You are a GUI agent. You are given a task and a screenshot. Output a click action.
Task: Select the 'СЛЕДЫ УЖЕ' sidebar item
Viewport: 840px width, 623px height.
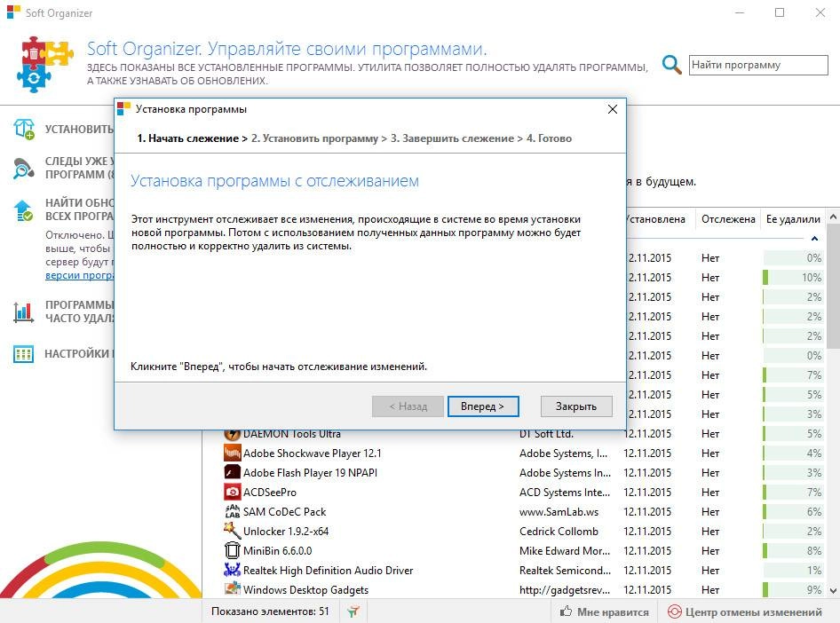(79, 168)
